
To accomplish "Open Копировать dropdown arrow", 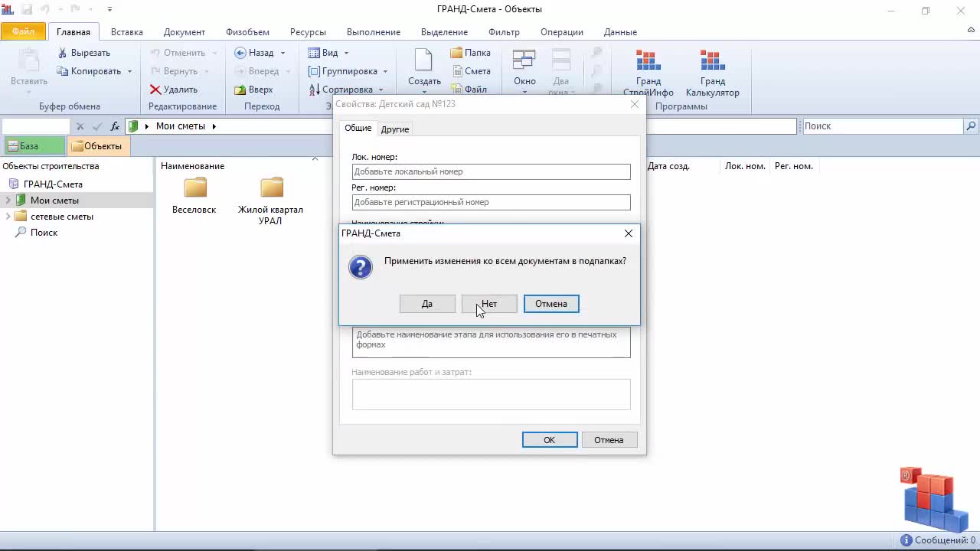I will (x=129, y=71).
